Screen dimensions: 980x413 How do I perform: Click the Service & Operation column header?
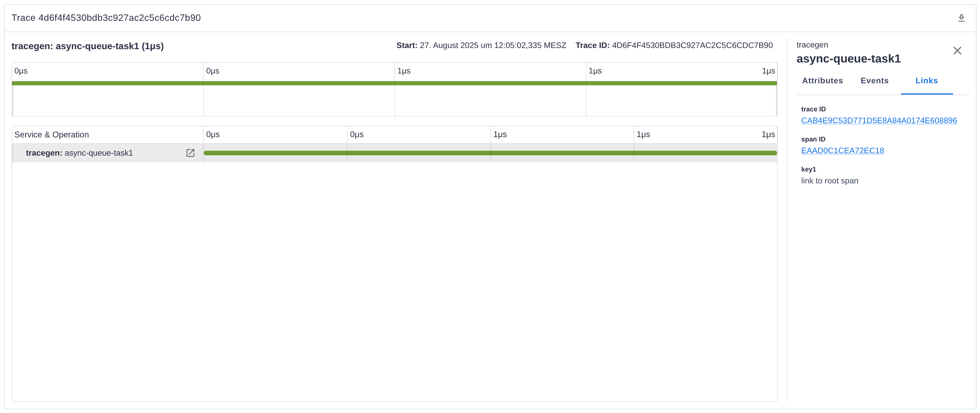click(x=52, y=134)
